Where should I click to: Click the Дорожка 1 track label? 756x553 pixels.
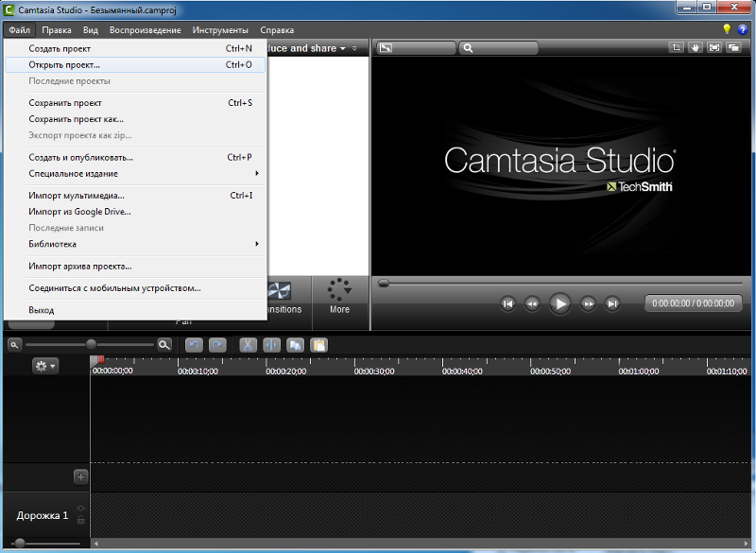pos(43,515)
